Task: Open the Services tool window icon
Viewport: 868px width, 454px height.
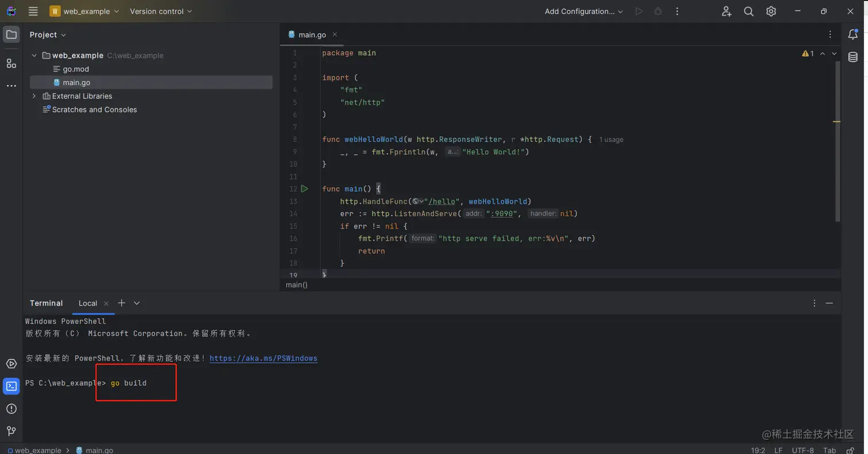Action: (x=11, y=364)
